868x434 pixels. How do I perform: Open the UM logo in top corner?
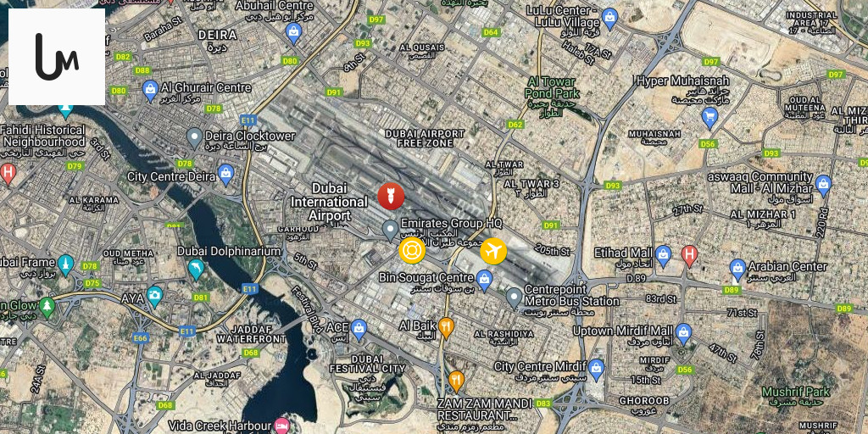57,57
